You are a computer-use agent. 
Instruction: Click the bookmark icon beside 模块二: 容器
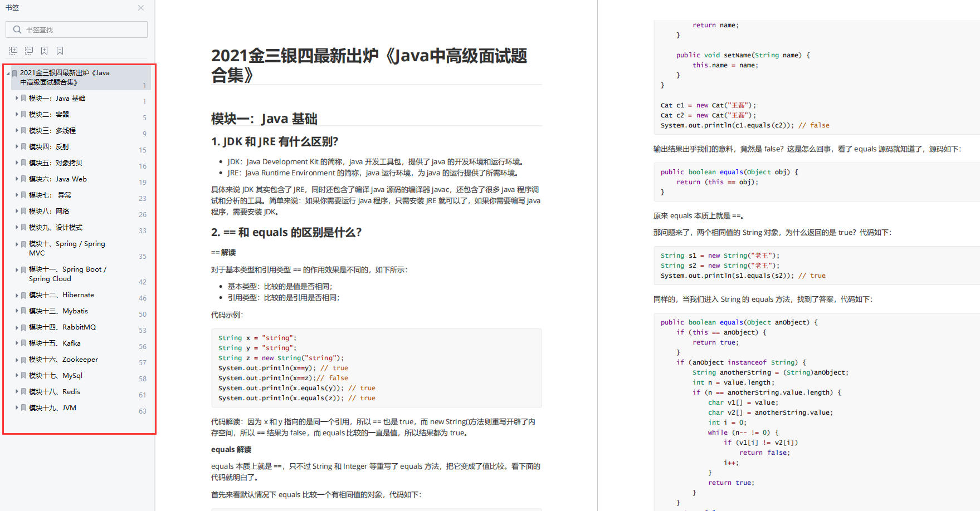[23, 114]
